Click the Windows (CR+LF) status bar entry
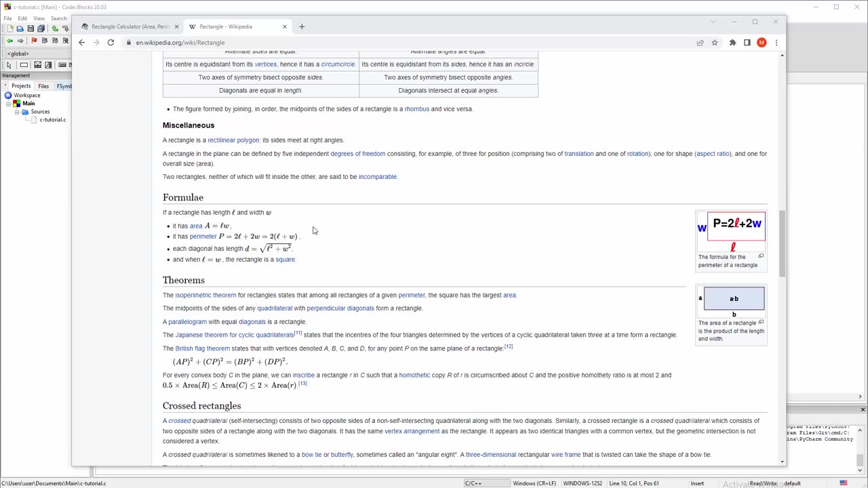Image resolution: width=868 pixels, height=488 pixels. [x=534, y=483]
